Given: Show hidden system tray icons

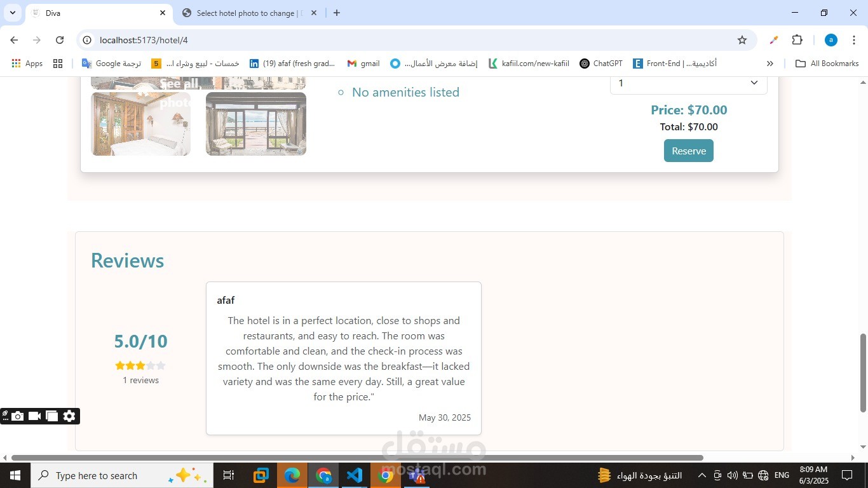Looking at the screenshot, I should coord(702,475).
